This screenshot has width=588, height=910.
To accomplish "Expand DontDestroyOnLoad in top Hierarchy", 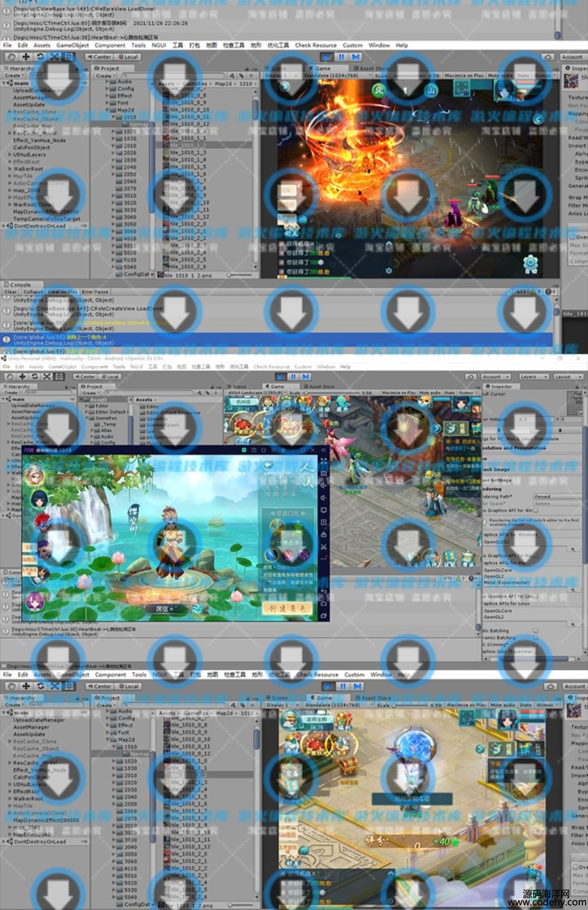I will click(x=4, y=226).
